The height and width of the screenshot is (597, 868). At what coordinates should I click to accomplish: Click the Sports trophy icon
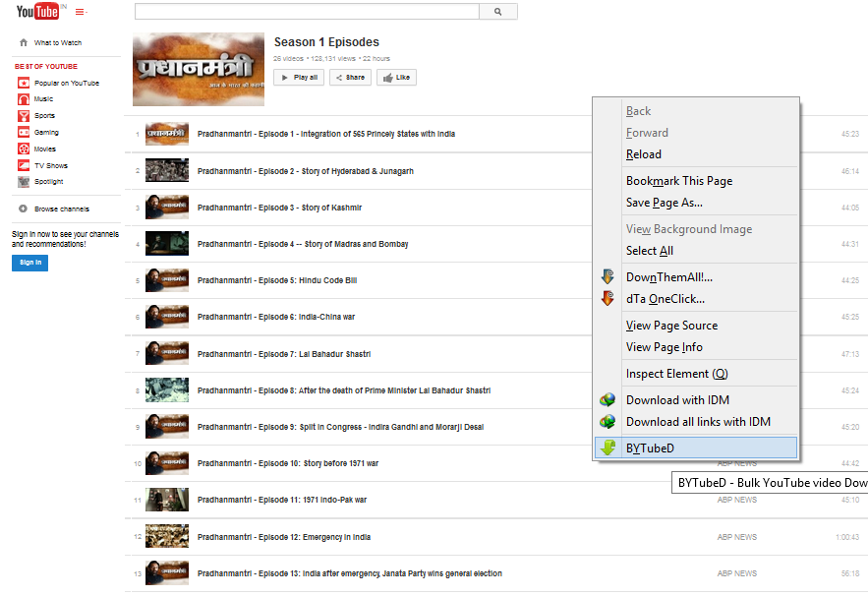pyautogui.click(x=24, y=116)
